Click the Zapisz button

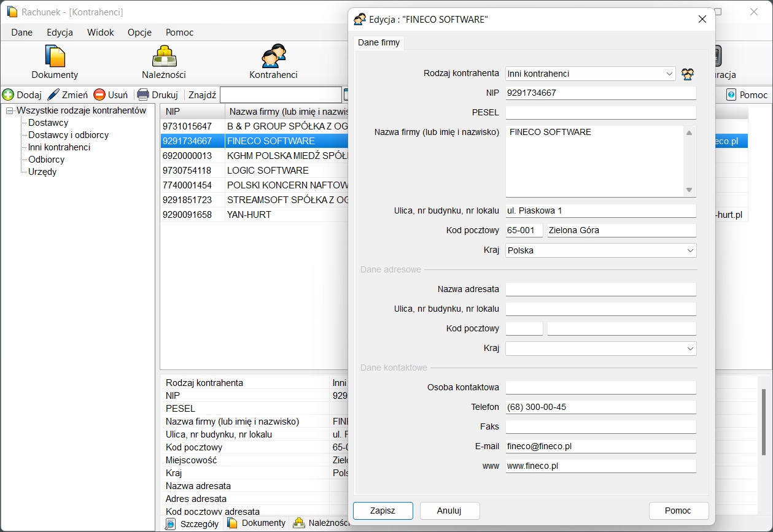(x=383, y=511)
